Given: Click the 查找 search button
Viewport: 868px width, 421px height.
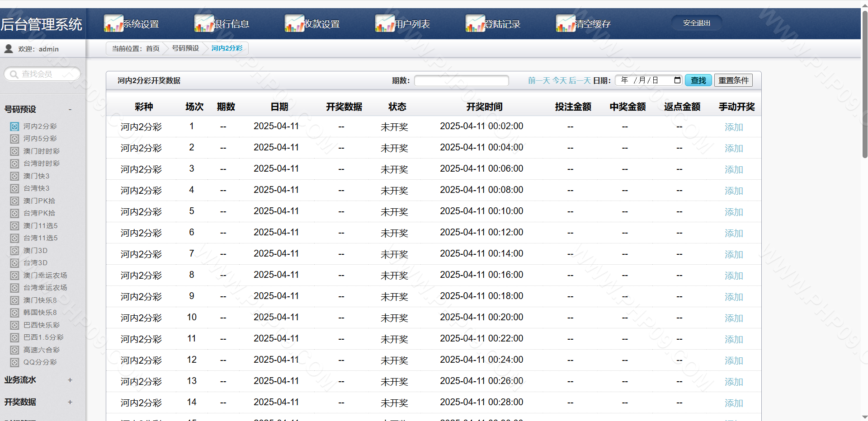Looking at the screenshot, I should click(x=698, y=80).
